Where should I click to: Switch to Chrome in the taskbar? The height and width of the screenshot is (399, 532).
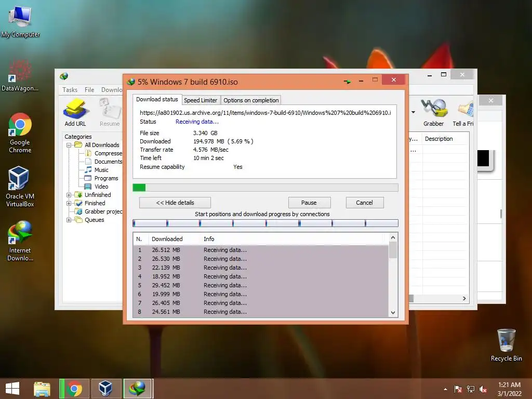[74, 389]
